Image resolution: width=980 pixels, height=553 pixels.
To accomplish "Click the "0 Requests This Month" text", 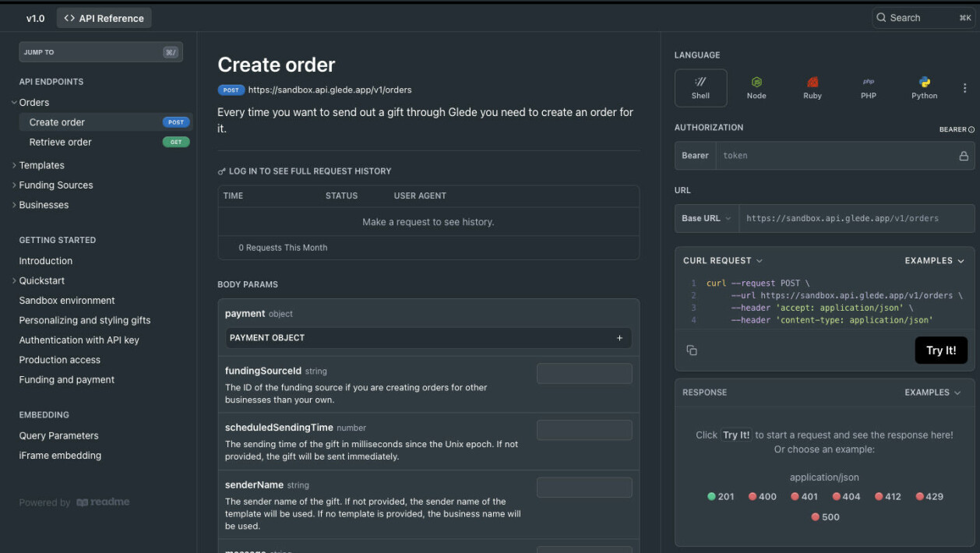I will [x=283, y=248].
